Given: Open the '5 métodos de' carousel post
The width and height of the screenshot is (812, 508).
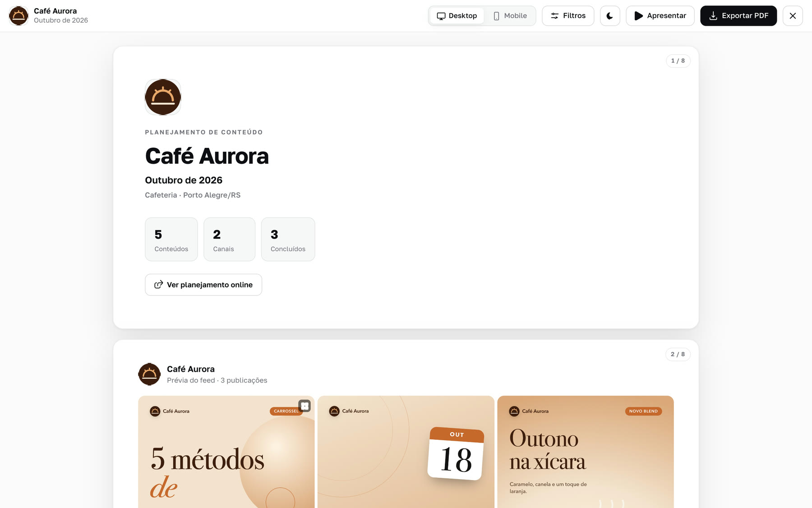Looking at the screenshot, I should pos(226,452).
